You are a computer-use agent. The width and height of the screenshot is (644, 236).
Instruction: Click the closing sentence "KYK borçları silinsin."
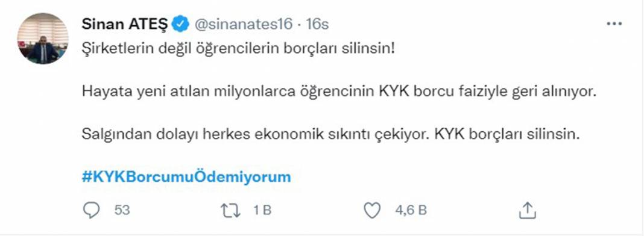click(502, 134)
